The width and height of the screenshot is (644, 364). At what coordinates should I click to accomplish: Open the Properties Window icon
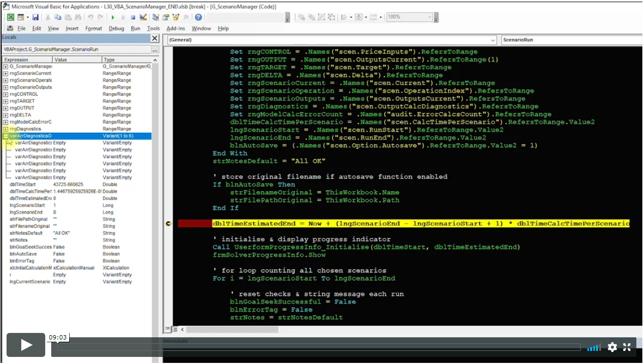(166, 17)
